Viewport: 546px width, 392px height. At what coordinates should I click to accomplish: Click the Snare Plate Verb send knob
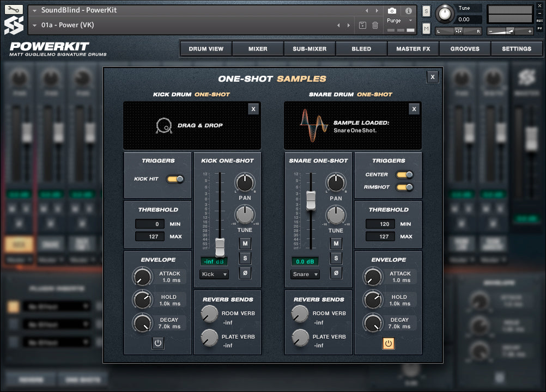point(300,338)
